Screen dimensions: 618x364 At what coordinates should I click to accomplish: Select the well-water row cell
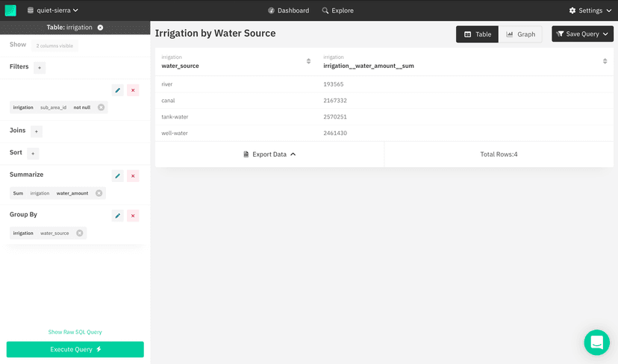pos(174,134)
